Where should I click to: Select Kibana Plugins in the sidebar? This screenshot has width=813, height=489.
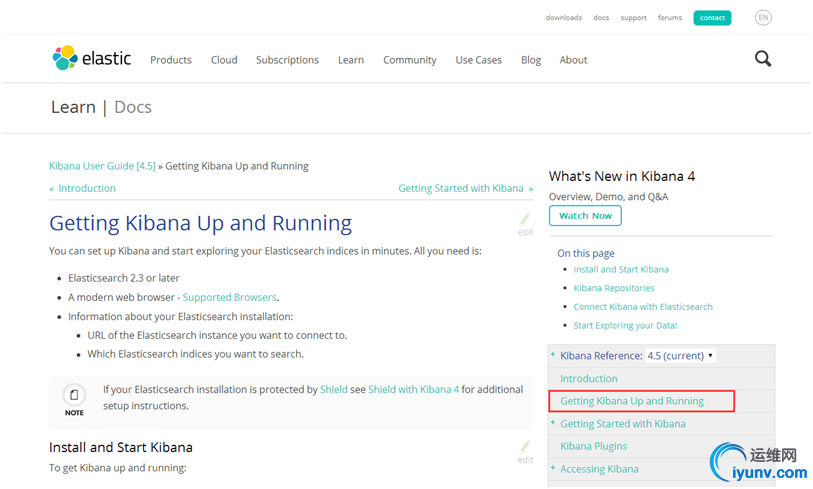pos(594,446)
